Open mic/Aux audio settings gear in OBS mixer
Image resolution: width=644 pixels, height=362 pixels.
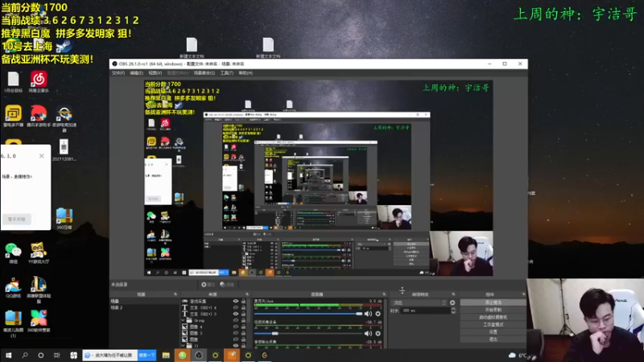coord(378,314)
